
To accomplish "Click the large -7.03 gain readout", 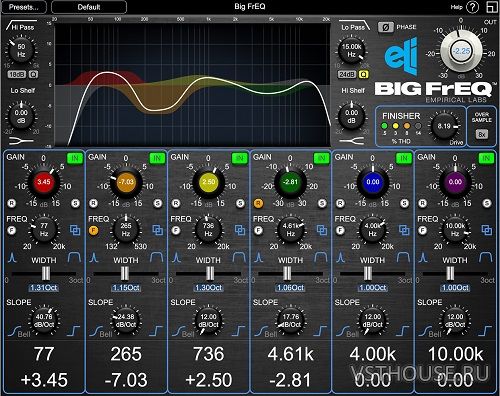I will point(126,380).
